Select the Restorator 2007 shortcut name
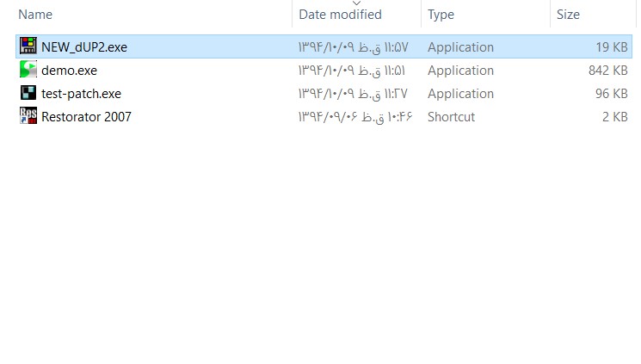 (x=86, y=117)
